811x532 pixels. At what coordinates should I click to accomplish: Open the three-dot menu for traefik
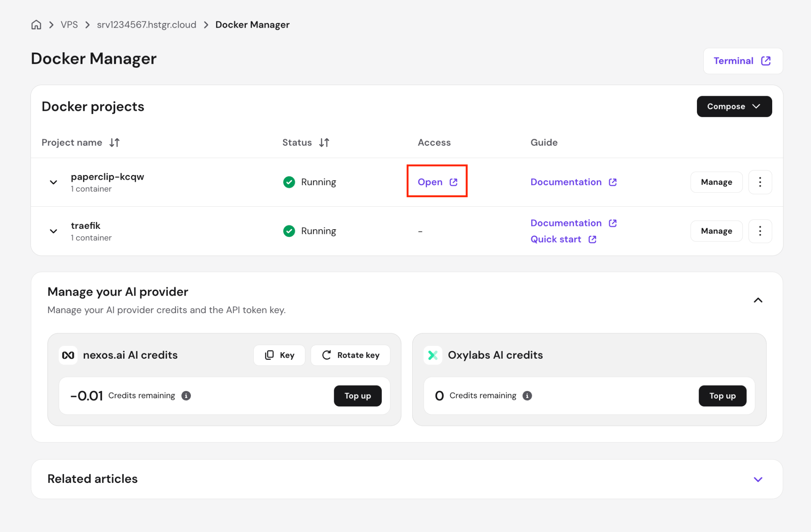(x=760, y=231)
